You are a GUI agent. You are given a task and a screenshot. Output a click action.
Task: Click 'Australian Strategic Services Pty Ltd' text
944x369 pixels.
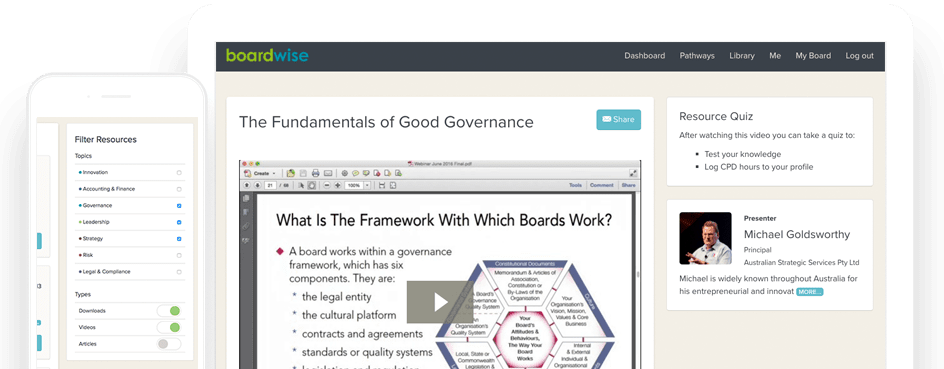801,262
